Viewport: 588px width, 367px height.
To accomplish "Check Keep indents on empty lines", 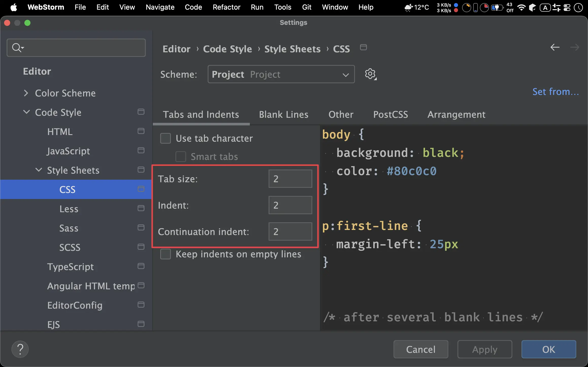I will pos(166,254).
